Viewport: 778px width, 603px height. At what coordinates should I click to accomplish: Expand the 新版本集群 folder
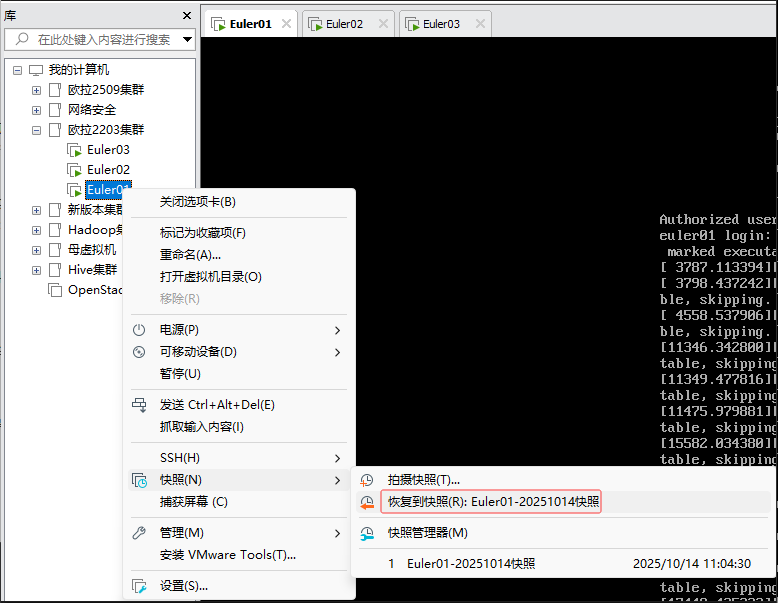(x=36, y=210)
